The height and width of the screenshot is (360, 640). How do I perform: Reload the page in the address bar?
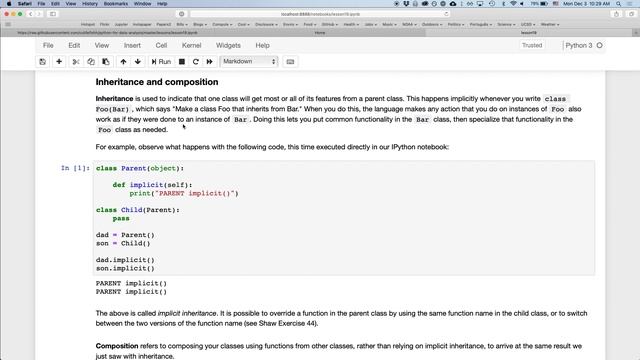pos(446,14)
